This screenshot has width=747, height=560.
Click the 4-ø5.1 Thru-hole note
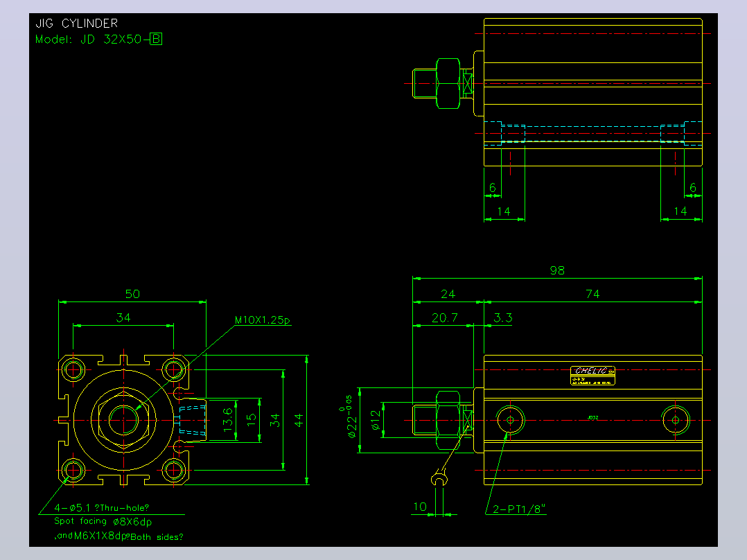(101, 508)
